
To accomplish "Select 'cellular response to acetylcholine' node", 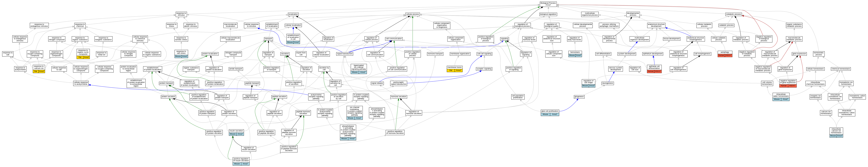I will point(81,83).
